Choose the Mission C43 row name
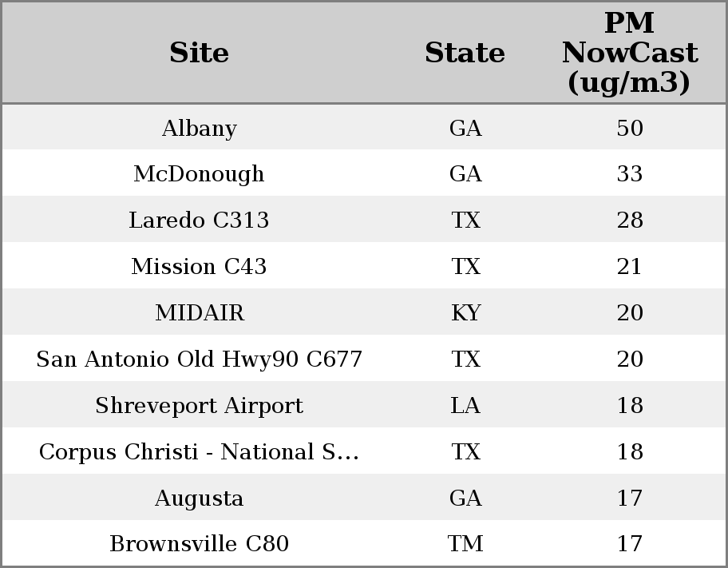The image size is (728, 568). point(199,267)
